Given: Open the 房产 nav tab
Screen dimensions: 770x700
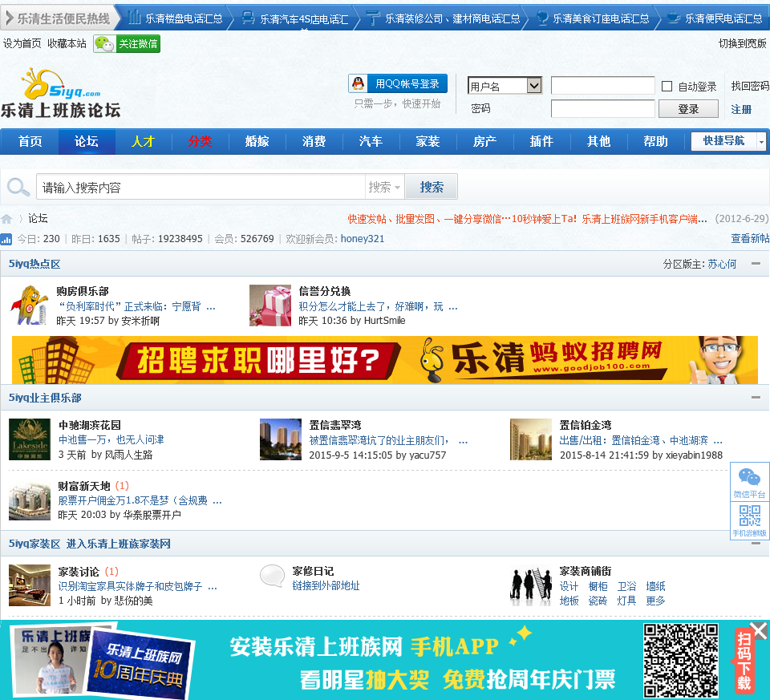Looking at the screenshot, I should coord(484,141).
